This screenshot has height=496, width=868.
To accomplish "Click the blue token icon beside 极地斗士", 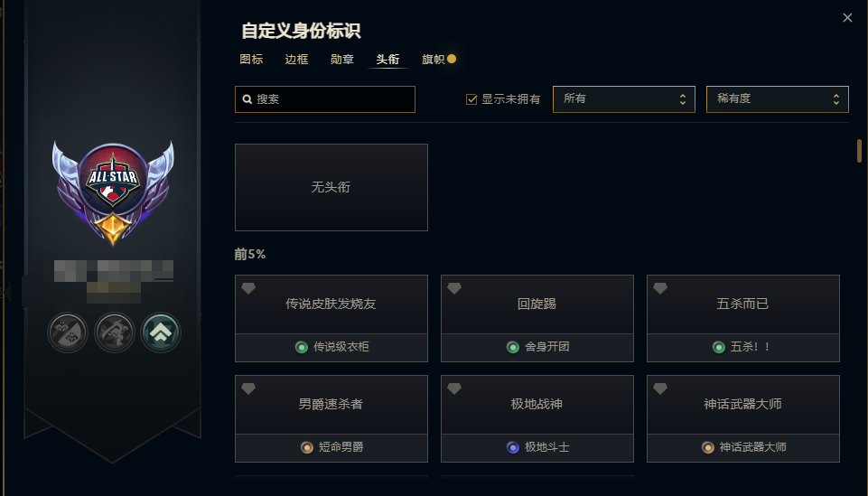I will (513, 447).
